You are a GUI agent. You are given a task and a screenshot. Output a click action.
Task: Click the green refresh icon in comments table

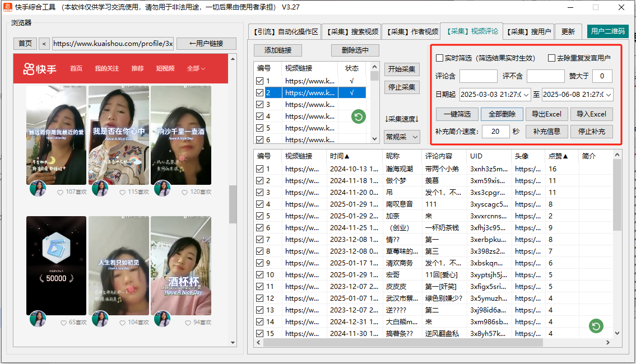click(597, 326)
